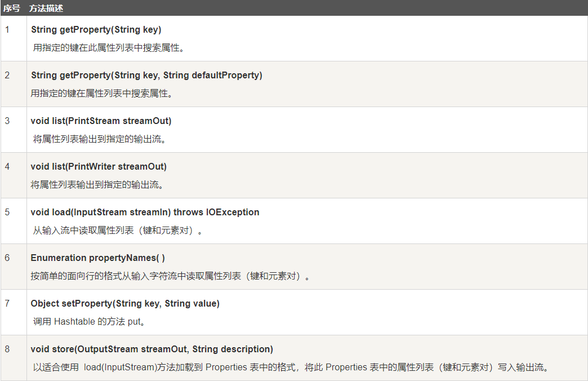This screenshot has height=381, width=588.
Task: Click row number 4 cell
Action: coord(14,175)
